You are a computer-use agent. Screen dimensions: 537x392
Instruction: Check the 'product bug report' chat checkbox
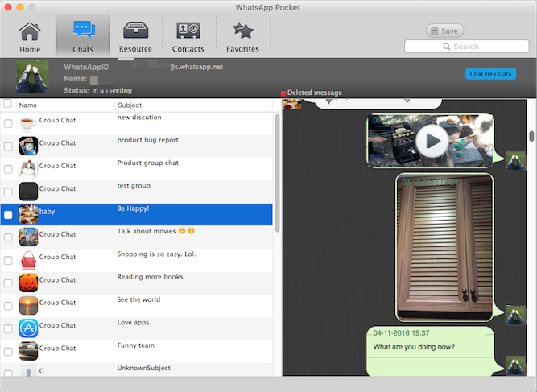pos(8,146)
